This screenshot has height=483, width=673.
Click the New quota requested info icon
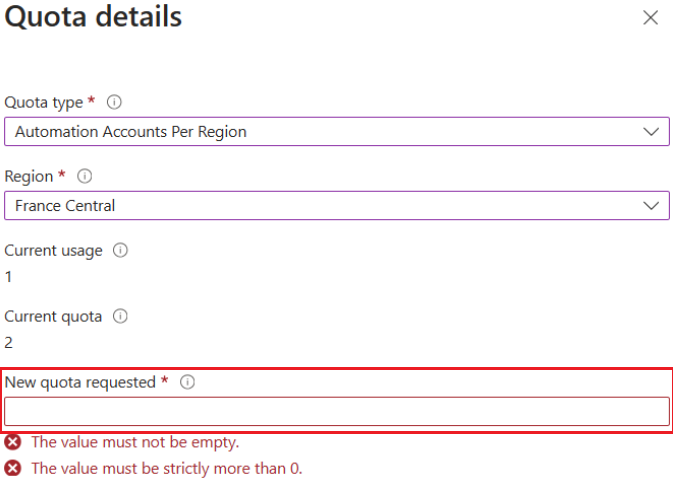[x=186, y=382]
